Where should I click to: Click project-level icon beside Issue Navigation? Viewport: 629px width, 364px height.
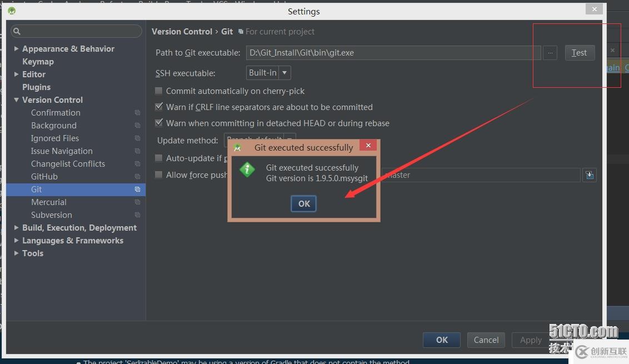point(138,151)
